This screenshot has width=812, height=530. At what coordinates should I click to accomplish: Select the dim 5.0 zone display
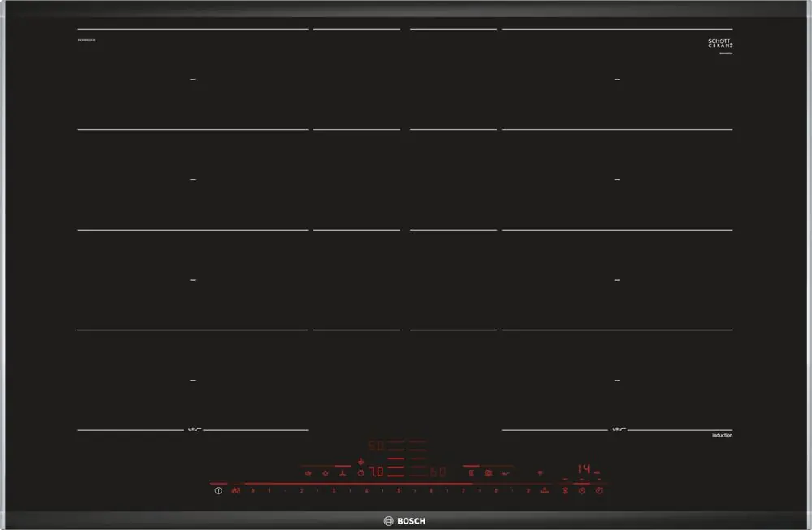(x=376, y=446)
